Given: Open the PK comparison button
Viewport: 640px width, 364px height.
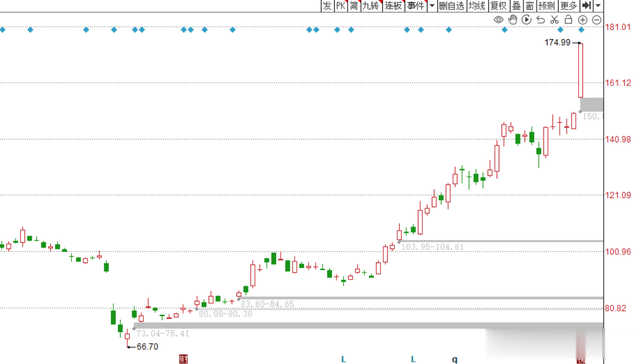Looking at the screenshot, I should pos(340,5).
